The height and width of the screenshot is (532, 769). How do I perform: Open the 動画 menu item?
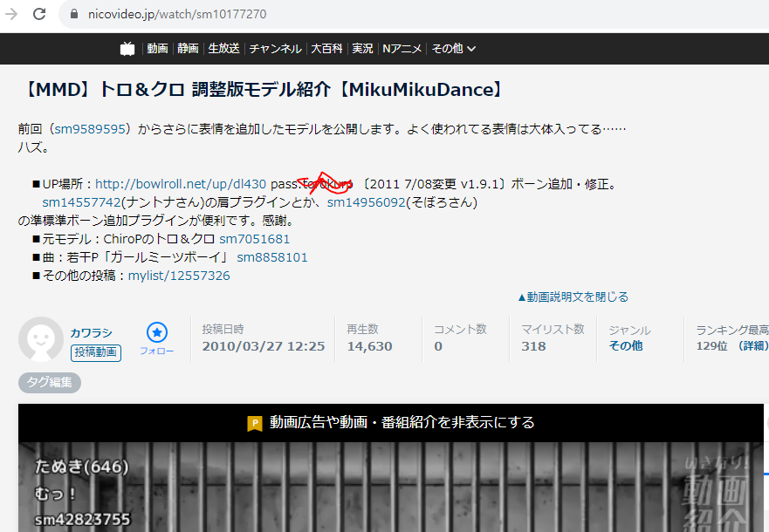click(x=157, y=49)
